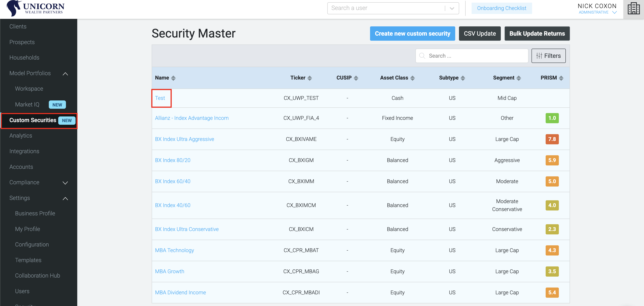Click the search magnifier icon
This screenshot has width=644, height=306.
tap(422, 56)
